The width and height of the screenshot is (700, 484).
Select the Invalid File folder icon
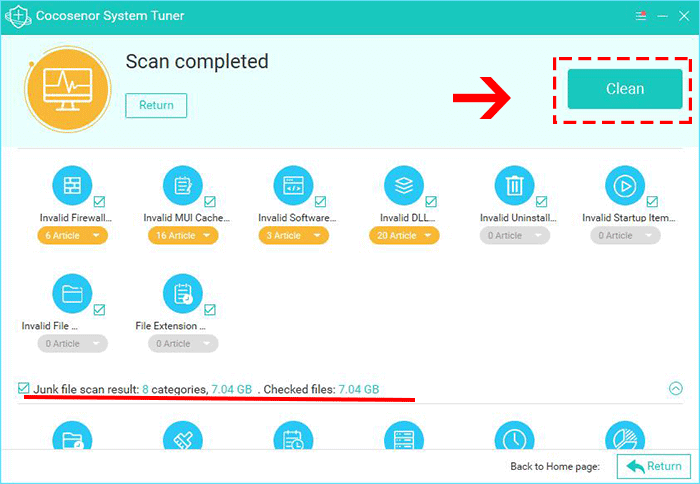72,293
